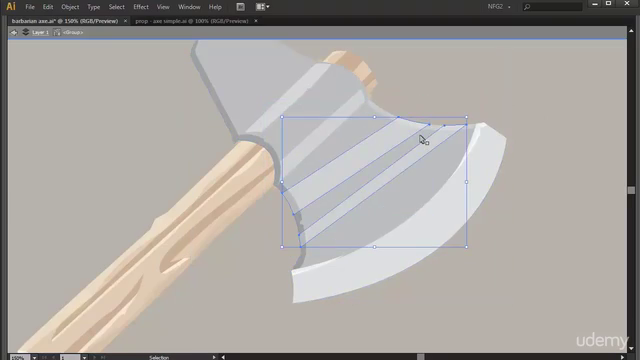The width and height of the screenshot is (640, 360).
Task: Open the File menu
Action: pos(30,7)
